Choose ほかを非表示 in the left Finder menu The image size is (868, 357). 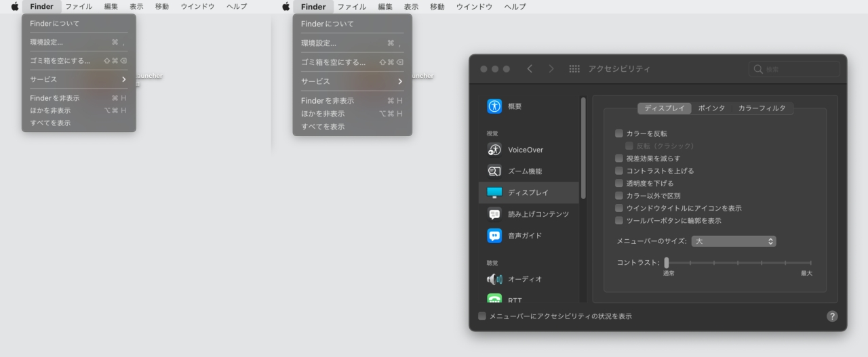pyautogui.click(x=79, y=110)
